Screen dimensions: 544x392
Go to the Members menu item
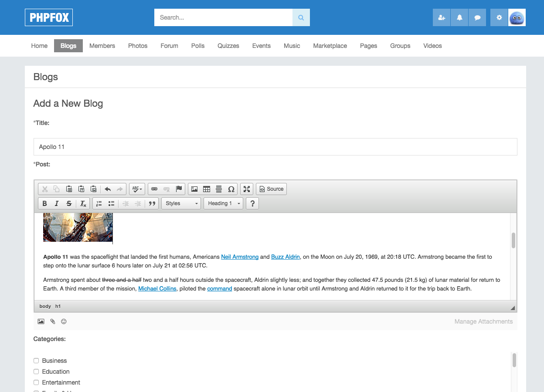point(102,46)
